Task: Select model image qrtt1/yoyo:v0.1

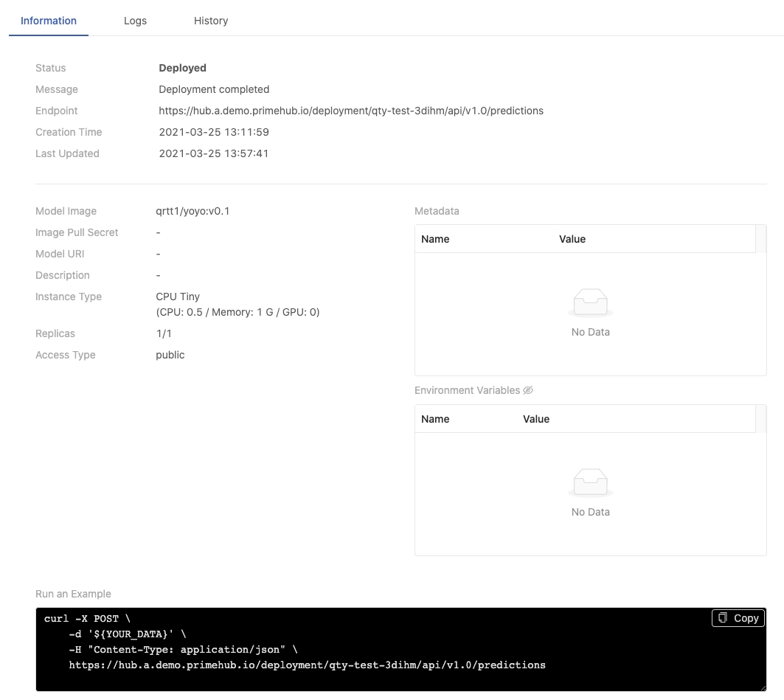Action: coord(192,211)
